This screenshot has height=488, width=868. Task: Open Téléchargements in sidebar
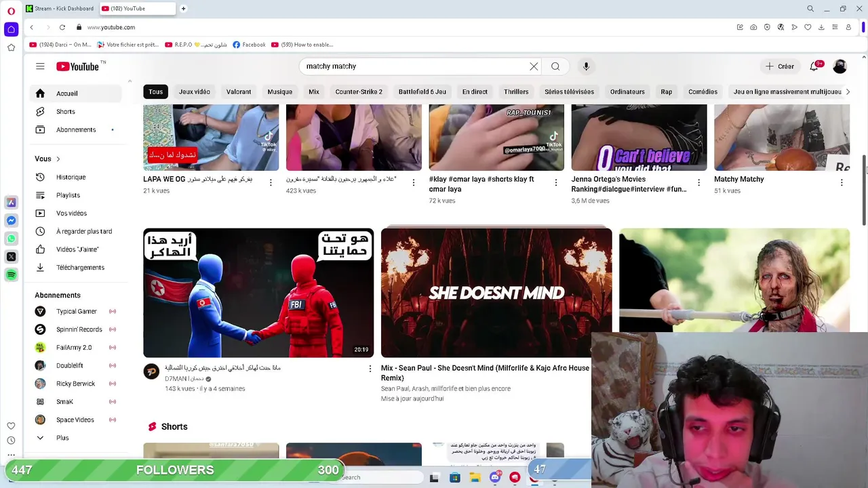point(76,268)
